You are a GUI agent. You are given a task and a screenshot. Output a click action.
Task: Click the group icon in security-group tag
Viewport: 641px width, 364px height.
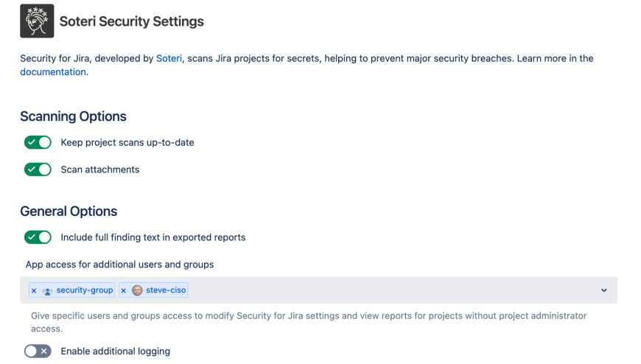click(x=47, y=290)
